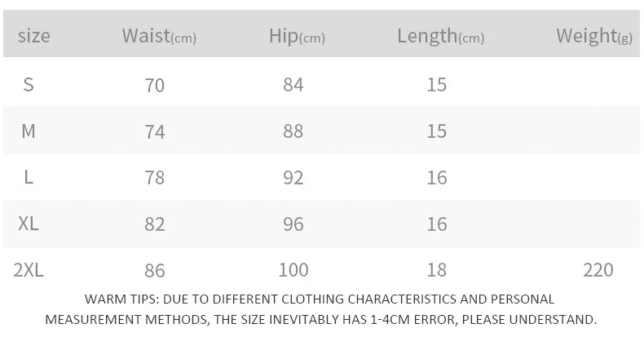
Task: Click the "Weight(g)" column header
Action: tap(593, 36)
